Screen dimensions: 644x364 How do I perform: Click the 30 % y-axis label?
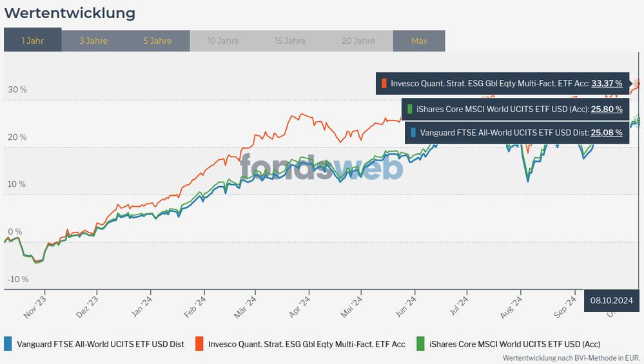pyautogui.click(x=17, y=90)
